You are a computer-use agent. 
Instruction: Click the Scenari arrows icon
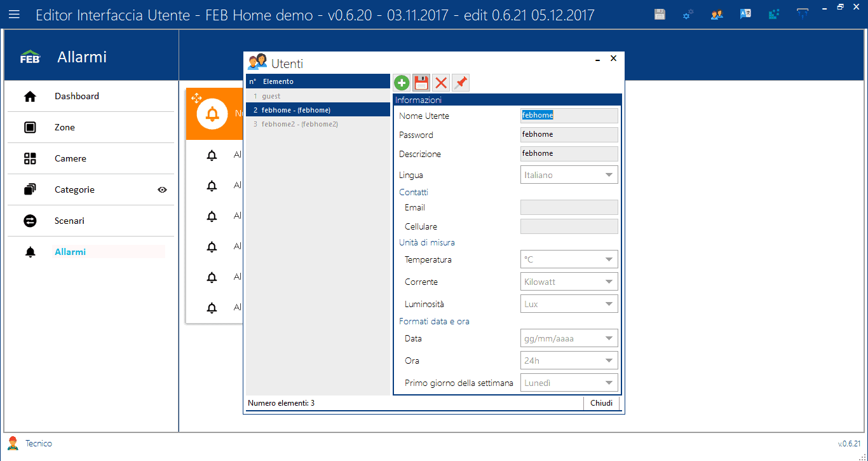pyautogui.click(x=30, y=221)
